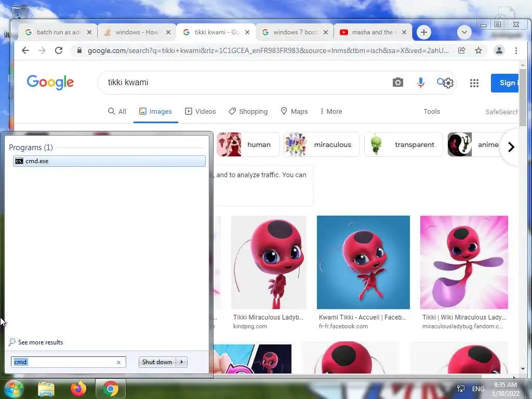Click the 'tikki kwami' search box
The height and width of the screenshot is (399, 532).
click(244, 83)
